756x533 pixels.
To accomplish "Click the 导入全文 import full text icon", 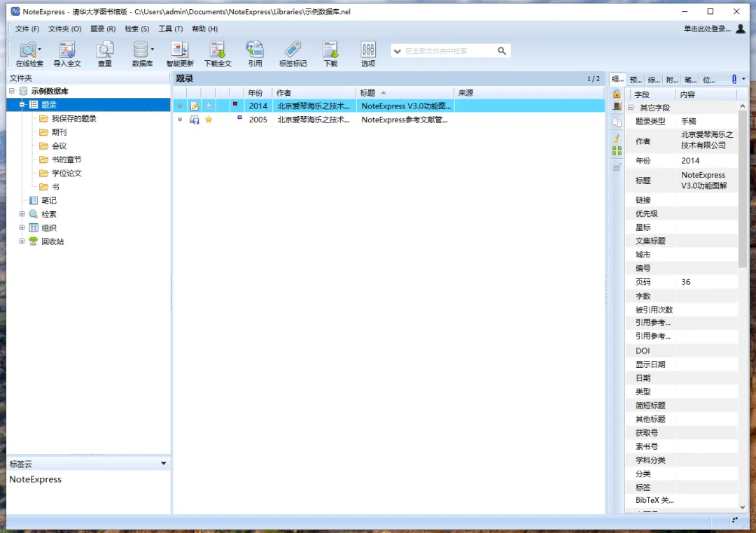I will 67,53.
